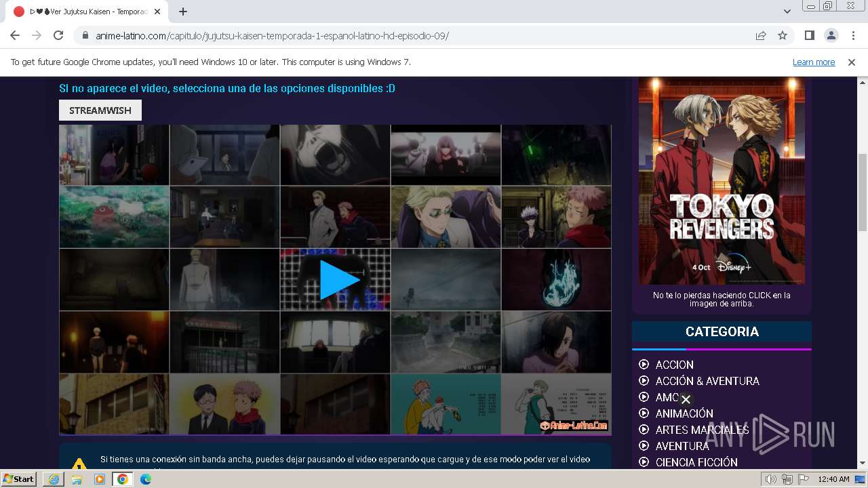Open the ACCION category
Image resolution: width=868 pixels, height=488 pixels.
click(674, 365)
